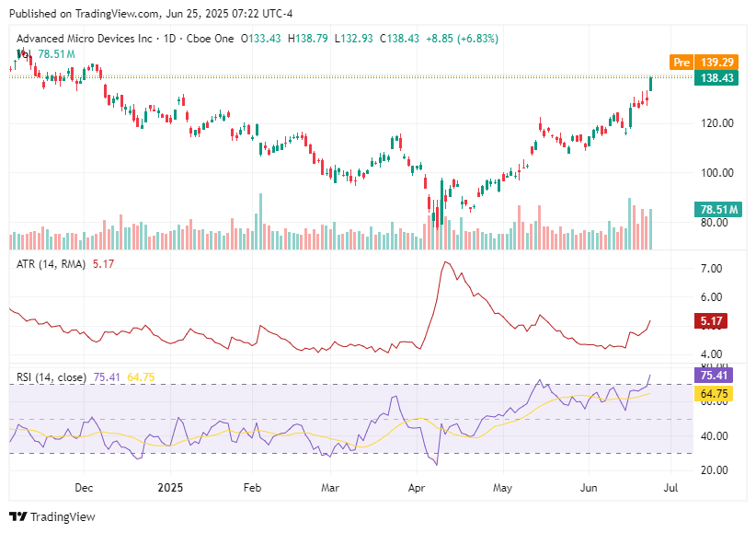Click the 120.00 price axis label
Screen dimensions: 756x533
pos(717,123)
